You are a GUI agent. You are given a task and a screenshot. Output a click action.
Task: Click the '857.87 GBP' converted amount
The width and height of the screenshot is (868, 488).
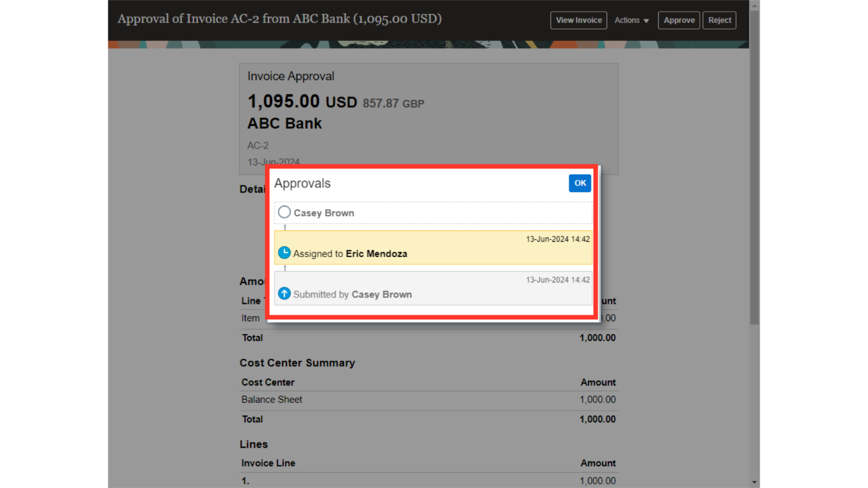[393, 104]
